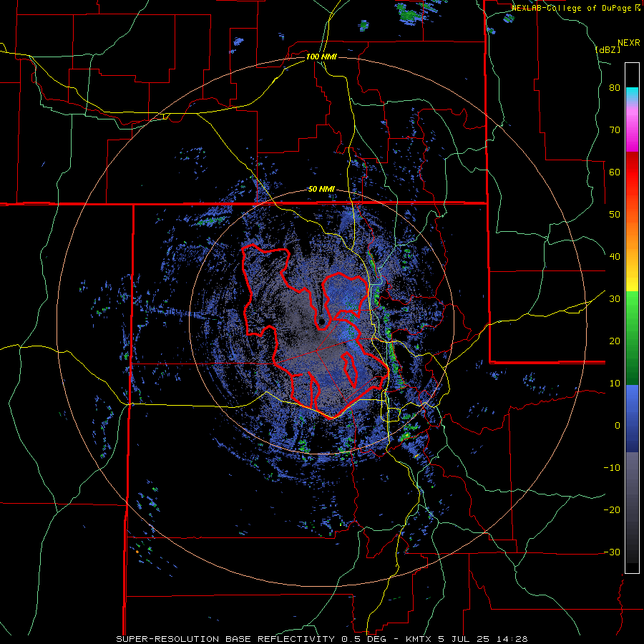Click the 0 value on the dBZ scale
The width and height of the screenshot is (644, 644).
pyautogui.click(x=618, y=426)
